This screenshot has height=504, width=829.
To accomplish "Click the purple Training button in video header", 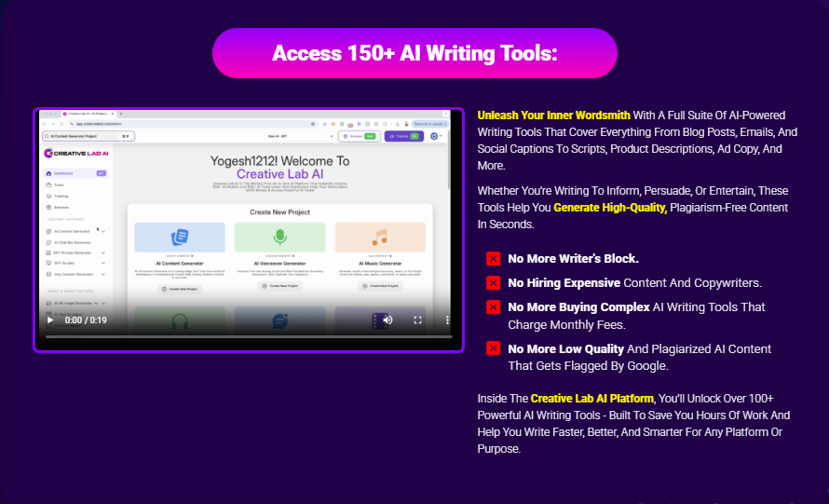I will [x=404, y=136].
